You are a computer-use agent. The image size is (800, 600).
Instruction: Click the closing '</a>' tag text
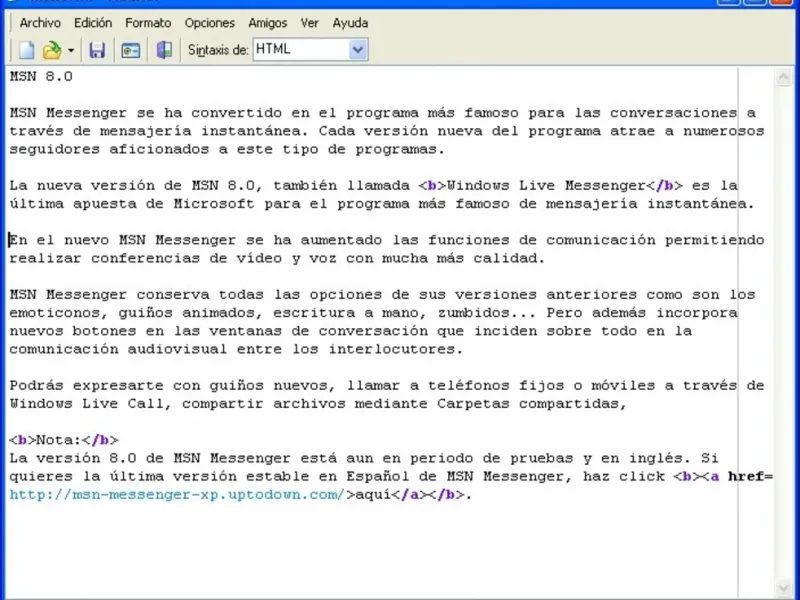point(409,494)
